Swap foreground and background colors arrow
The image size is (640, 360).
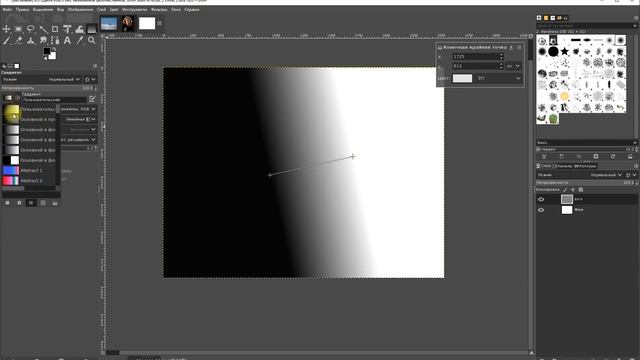[x=53, y=49]
